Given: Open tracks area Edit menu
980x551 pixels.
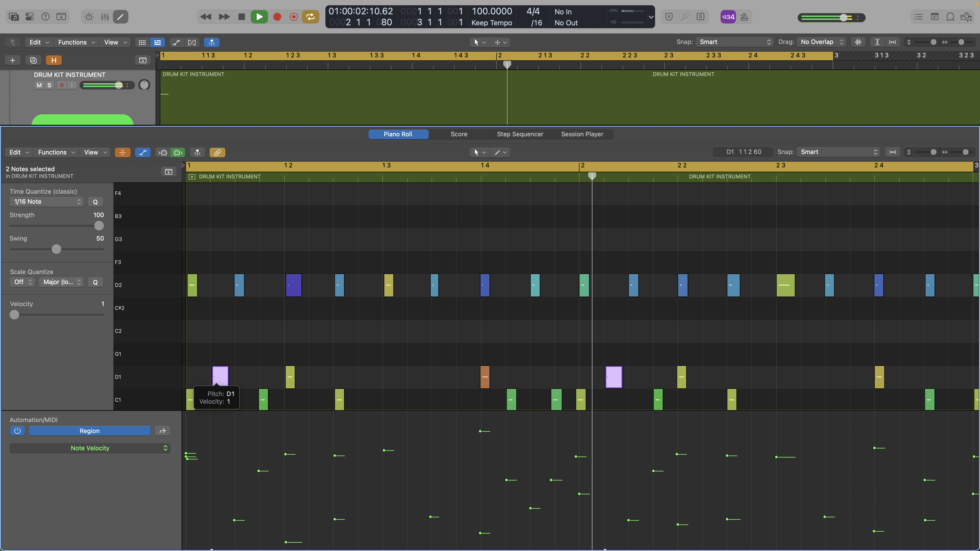Looking at the screenshot, I should [x=39, y=42].
